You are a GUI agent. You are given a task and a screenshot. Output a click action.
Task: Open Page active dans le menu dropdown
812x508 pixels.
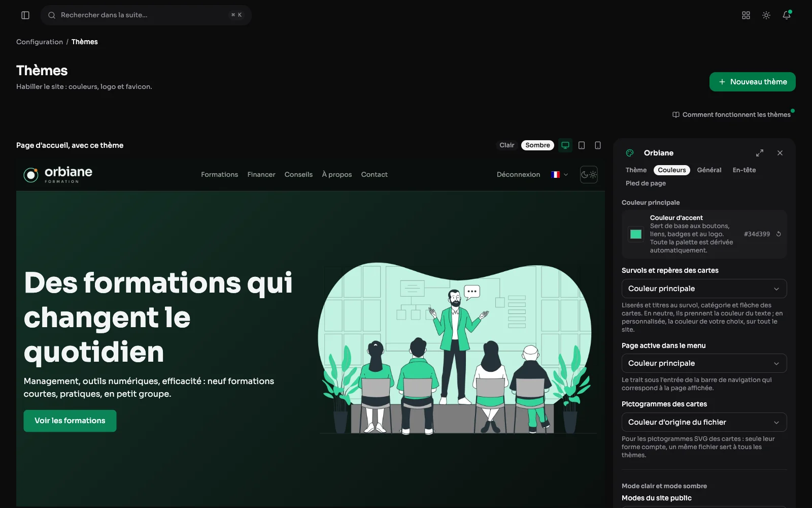[x=704, y=363]
